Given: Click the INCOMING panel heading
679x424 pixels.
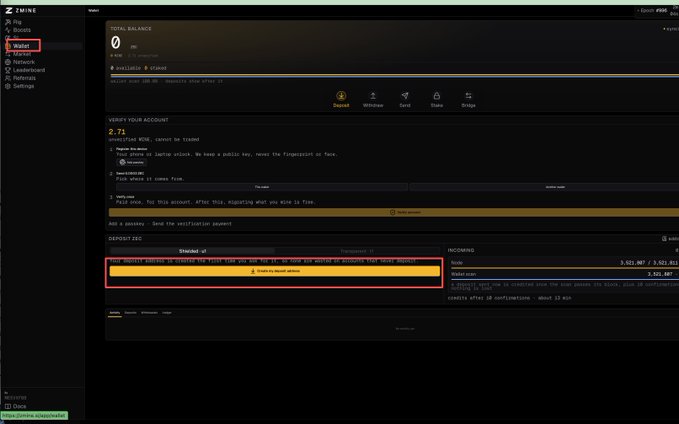Looking at the screenshot, I should (461, 250).
